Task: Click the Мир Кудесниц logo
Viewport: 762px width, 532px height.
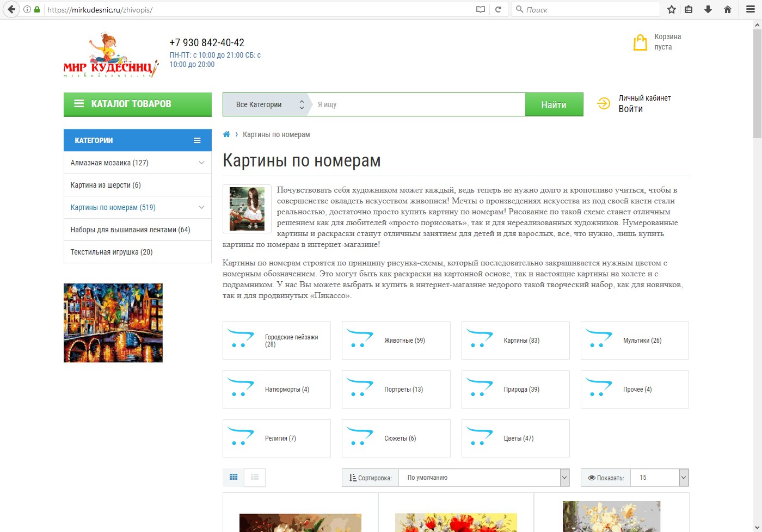Action: (111, 55)
